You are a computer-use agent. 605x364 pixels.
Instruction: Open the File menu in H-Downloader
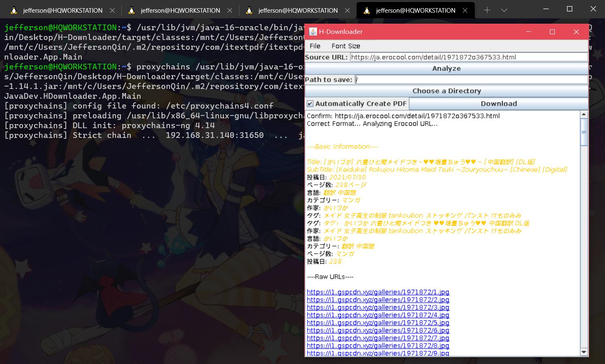pos(315,46)
